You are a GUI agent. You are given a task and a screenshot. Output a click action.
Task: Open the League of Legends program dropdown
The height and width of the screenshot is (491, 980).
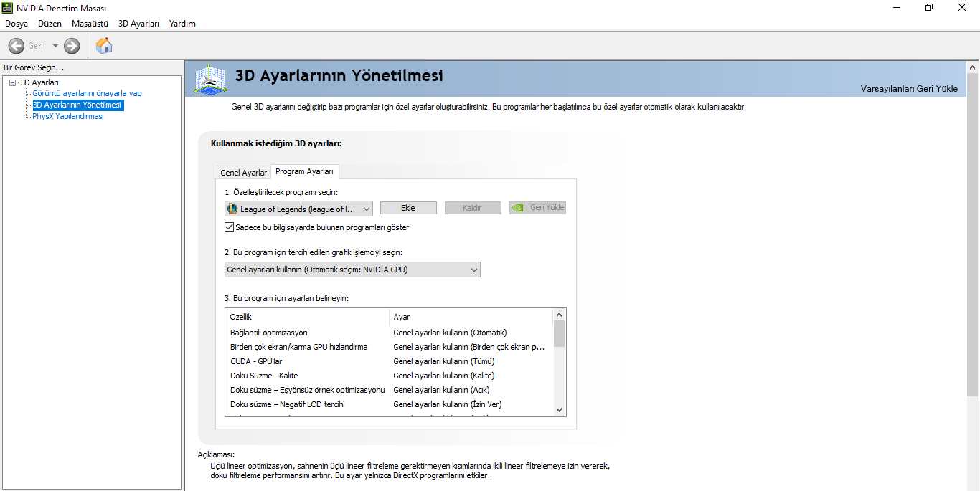[298, 209]
